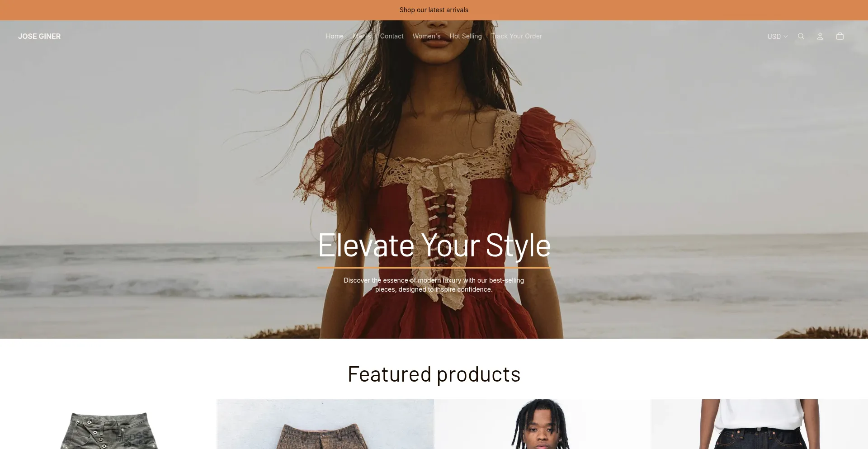
Task: Click the Elevate Your Style heading
Action: pos(434,246)
